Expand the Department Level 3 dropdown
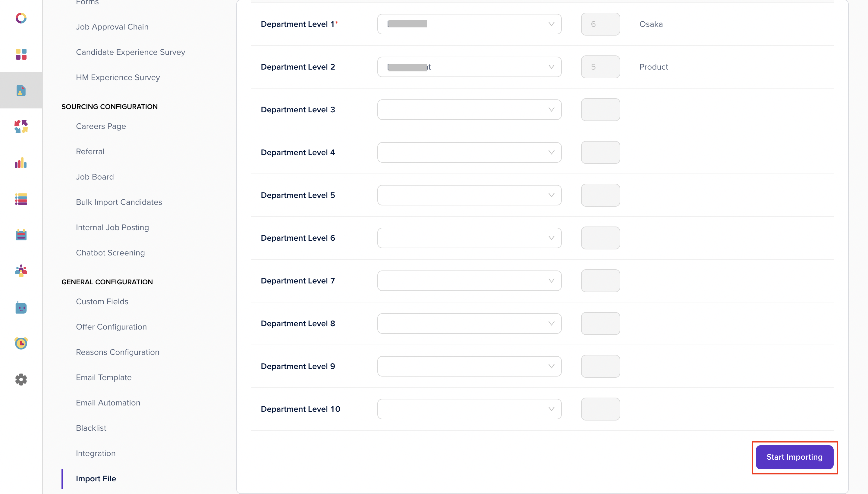868x494 pixels. (x=469, y=110)
